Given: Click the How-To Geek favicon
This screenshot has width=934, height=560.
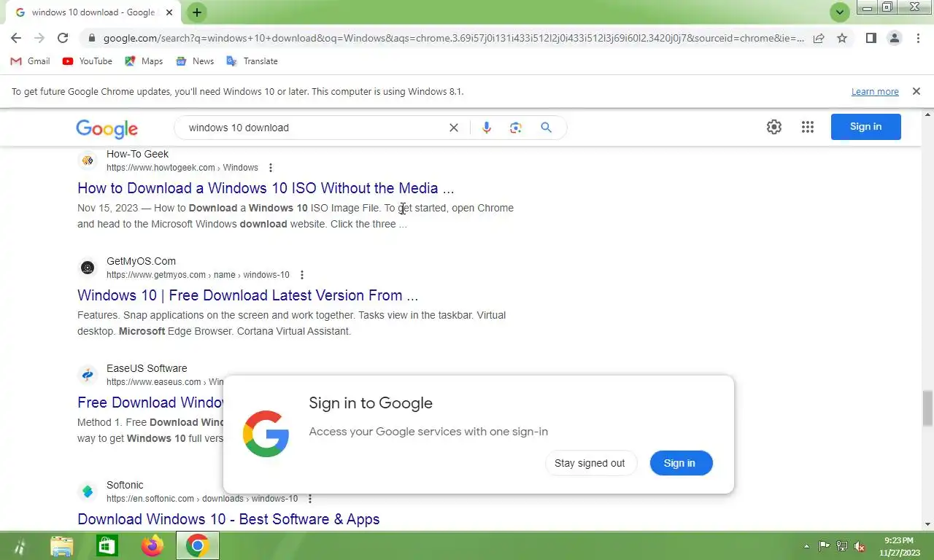Looking at the screenshot, I should coord(88,160).
